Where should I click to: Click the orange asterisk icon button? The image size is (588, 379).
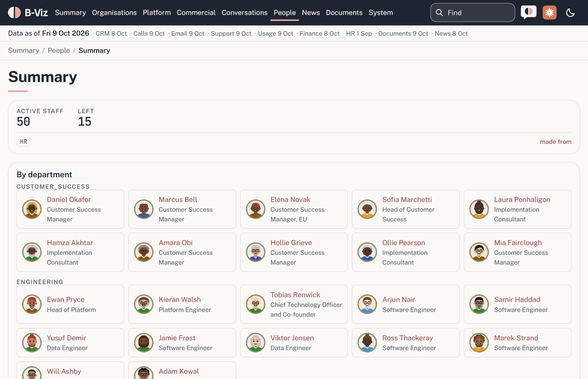[x=549, y=12]
